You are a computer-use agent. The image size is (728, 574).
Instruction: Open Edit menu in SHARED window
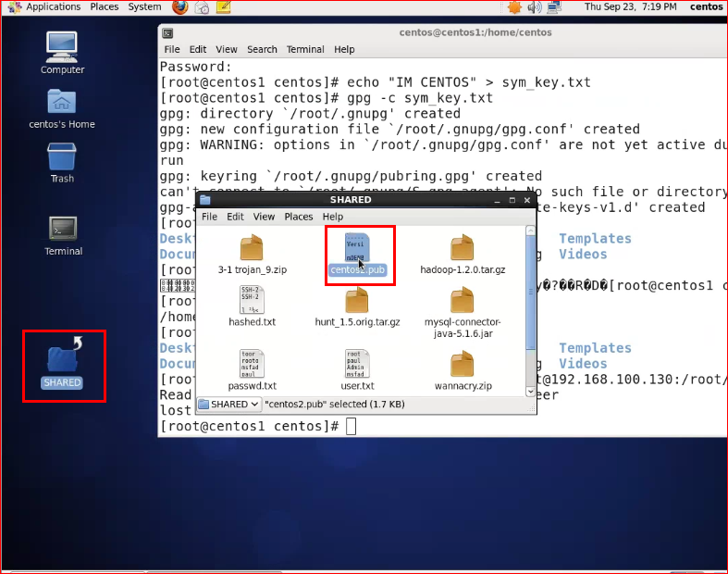235,217
